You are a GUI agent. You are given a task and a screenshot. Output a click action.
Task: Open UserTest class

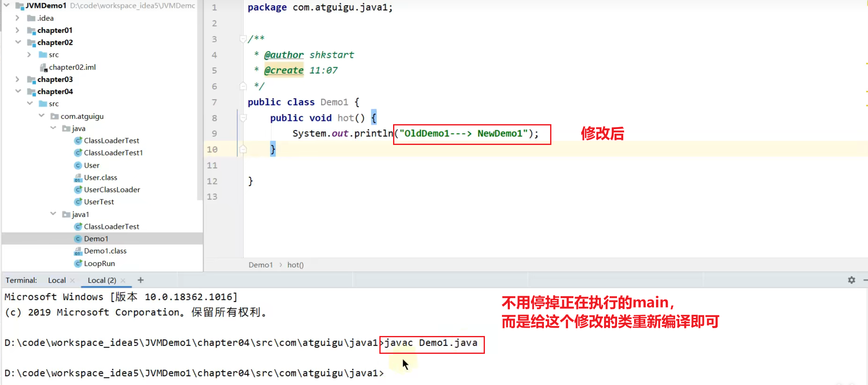coord(99,202)
